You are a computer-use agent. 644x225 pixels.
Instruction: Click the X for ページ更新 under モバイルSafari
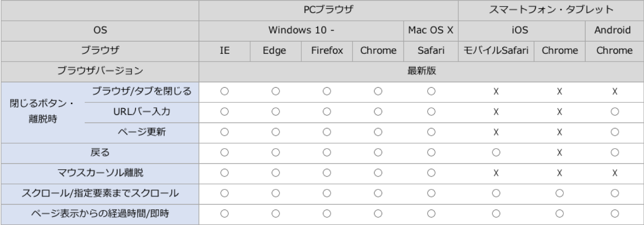click(x=496, y=132)
